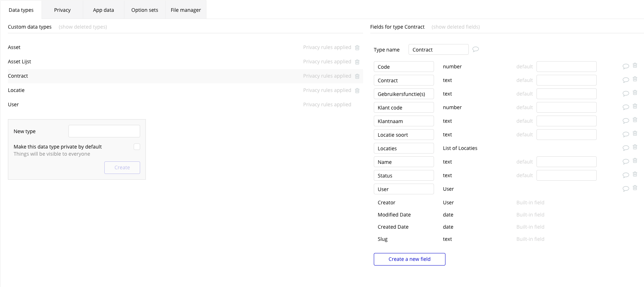Click the New type name input
Image resolution: width=644 pixels, height=287 pixels.
point(104,131)
